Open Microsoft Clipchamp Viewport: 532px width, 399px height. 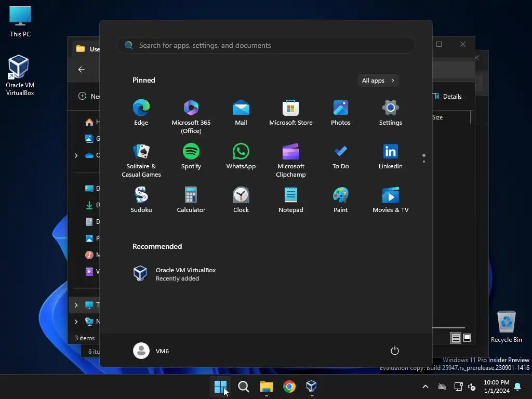[x=291, y=160]
